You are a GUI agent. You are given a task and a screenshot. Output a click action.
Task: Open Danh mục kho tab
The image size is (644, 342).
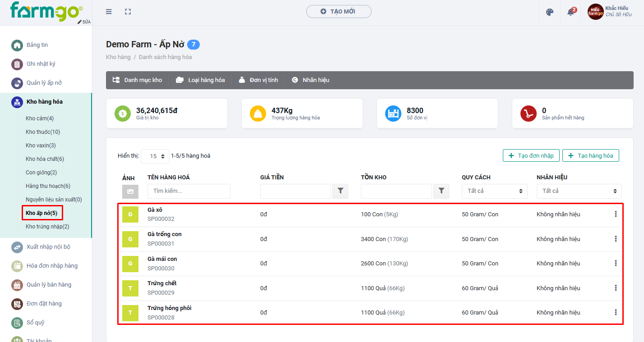pyautogui.click(x=138, y=80)
